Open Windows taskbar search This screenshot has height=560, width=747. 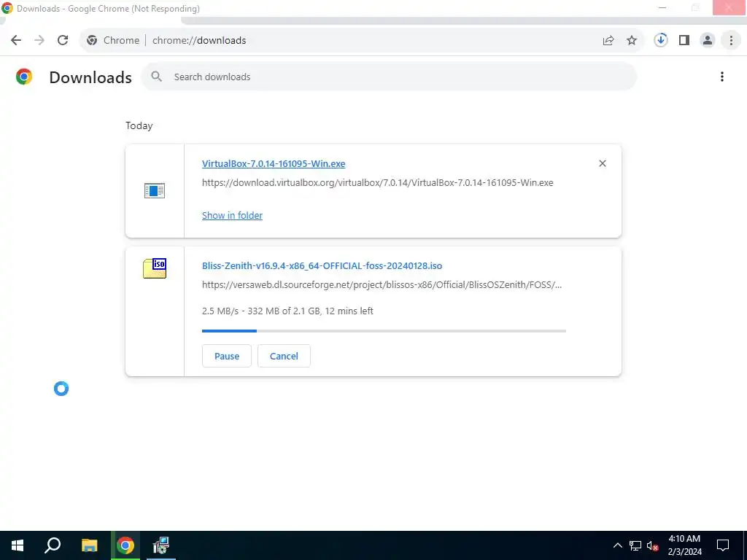[x=53, y=545]
